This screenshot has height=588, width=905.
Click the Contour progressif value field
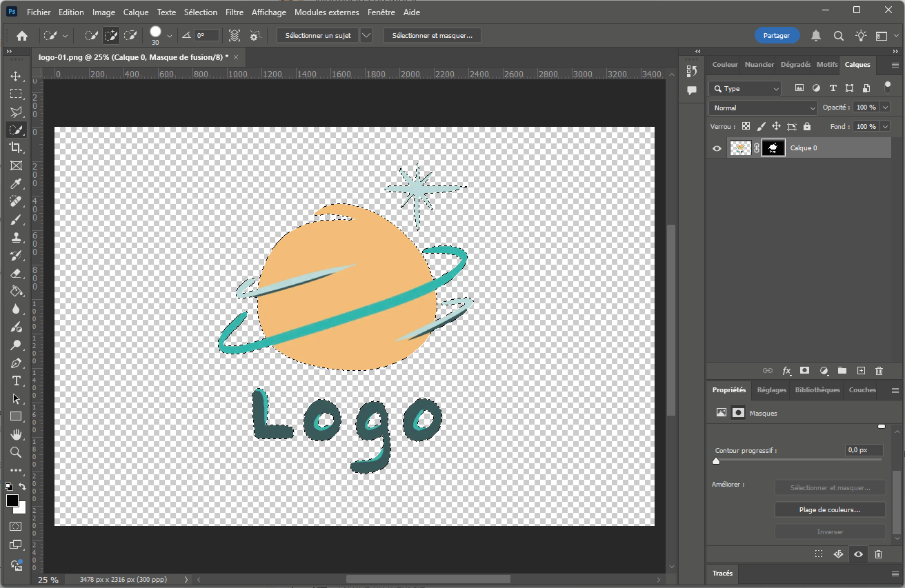click(864, 450)
